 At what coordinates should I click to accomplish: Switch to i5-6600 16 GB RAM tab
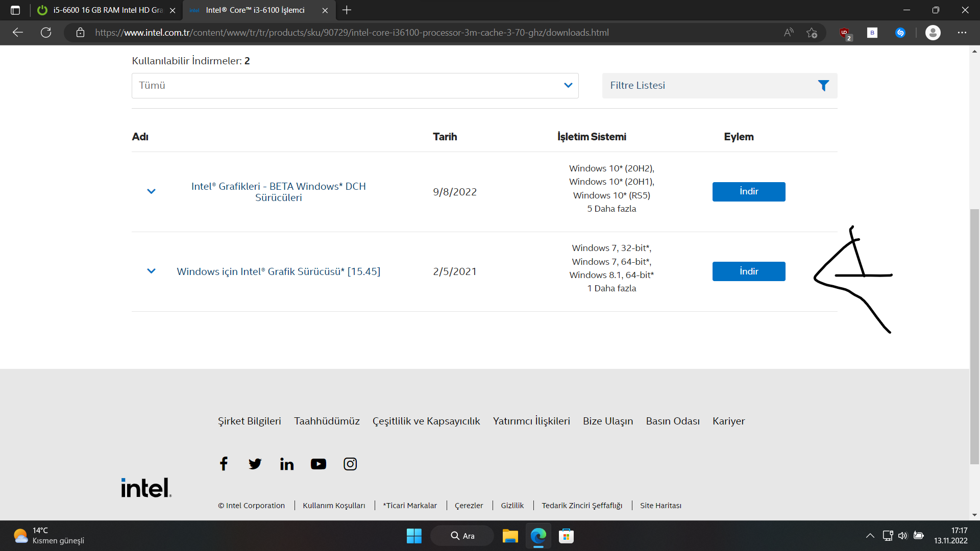pyautogui.click(x=107, y=10)
